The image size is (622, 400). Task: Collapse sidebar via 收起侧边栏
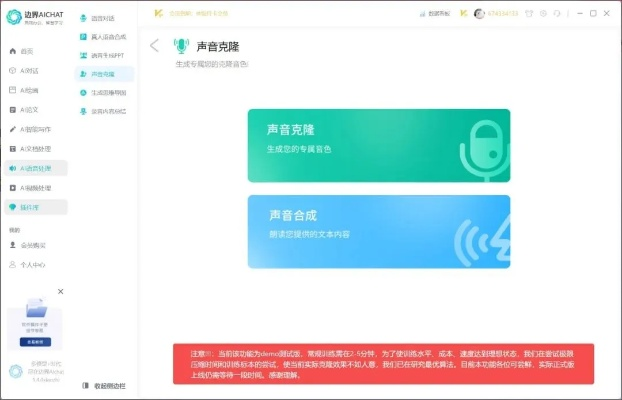(x=104, y=386)
